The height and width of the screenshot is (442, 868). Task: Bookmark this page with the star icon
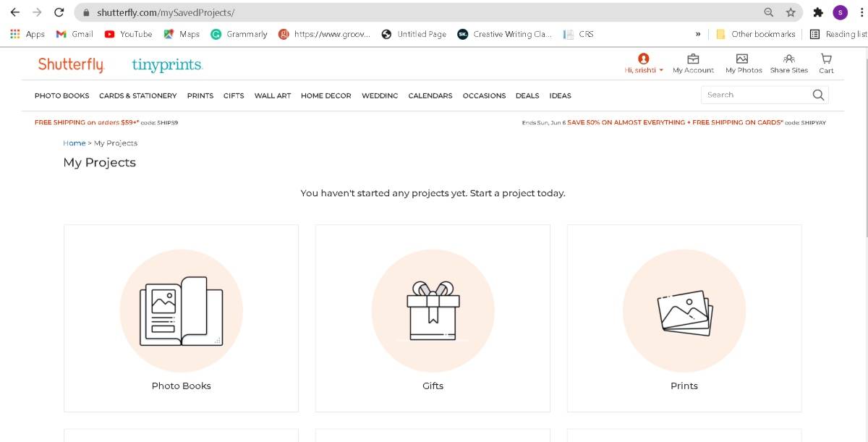pyautogui.click(x=791, y=12)
